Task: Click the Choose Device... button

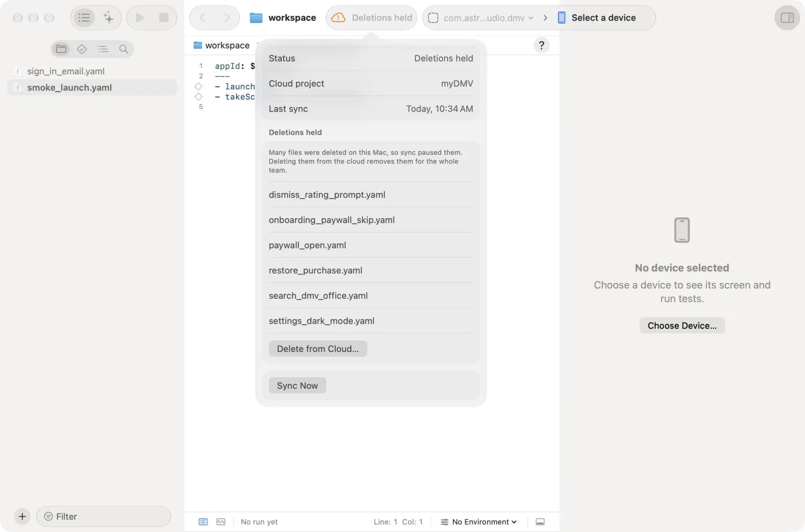Action: tap(682, 325)
